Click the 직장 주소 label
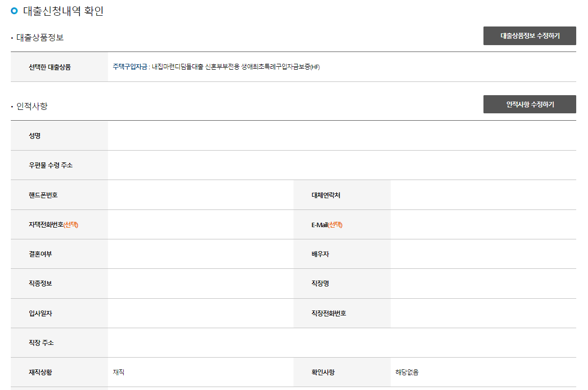Image resolution: width=588 pixels, height=390 pixels. [41, 342]
